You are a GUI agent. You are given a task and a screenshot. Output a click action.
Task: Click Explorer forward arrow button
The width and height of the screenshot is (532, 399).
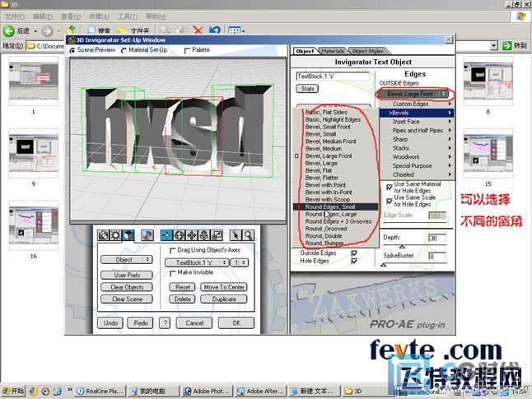tap(47, 31)
